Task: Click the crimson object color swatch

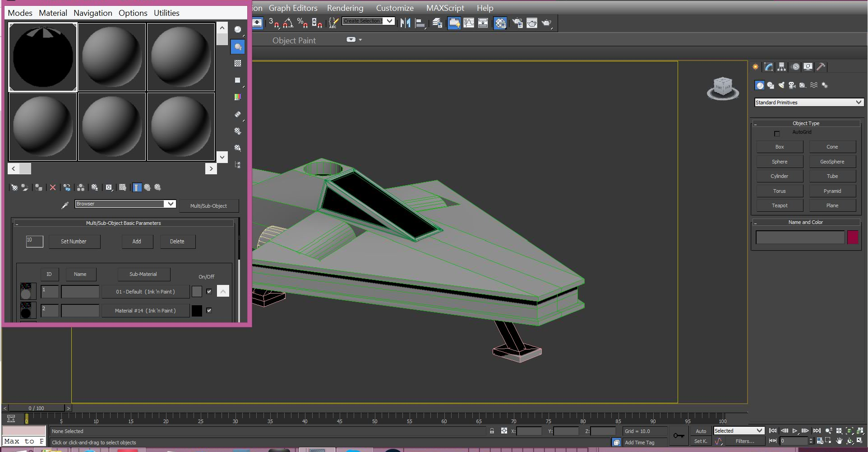Action: pos(853,238)
